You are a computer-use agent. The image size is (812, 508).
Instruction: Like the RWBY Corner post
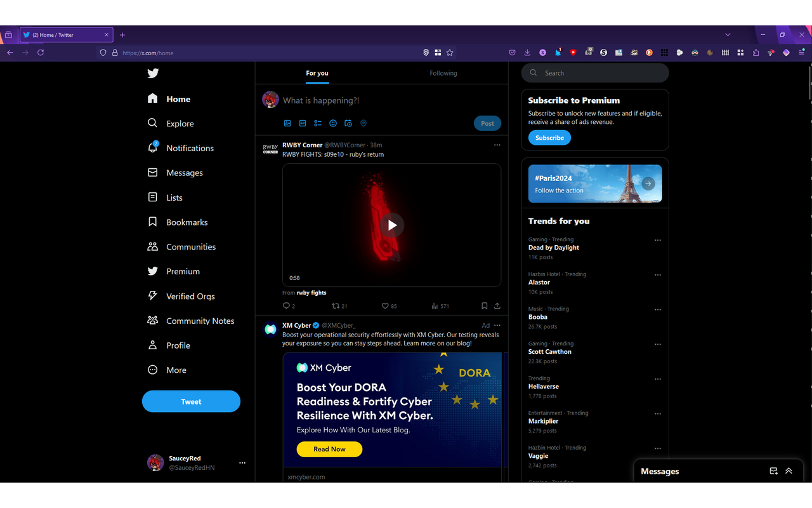pos(389,306)
